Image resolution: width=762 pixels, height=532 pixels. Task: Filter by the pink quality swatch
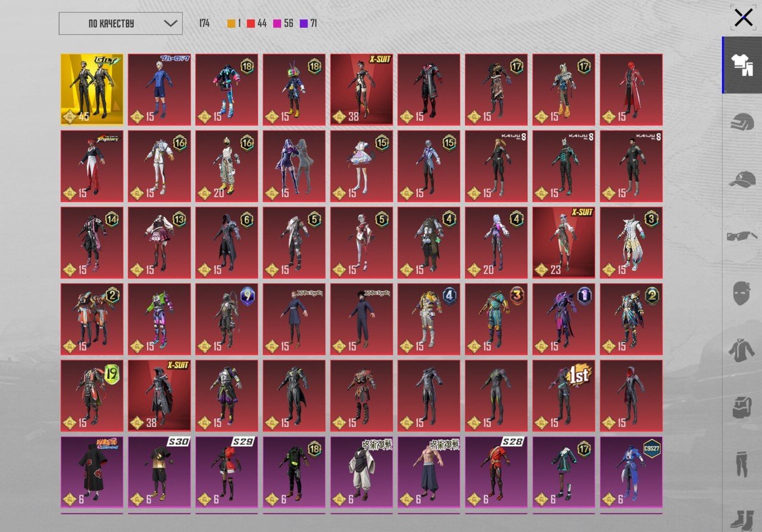pos(277,24)
